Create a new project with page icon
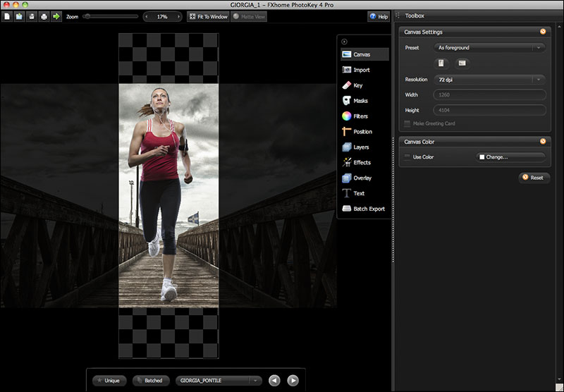This screenshot has height=392, width=564. (x=7, y=16)
